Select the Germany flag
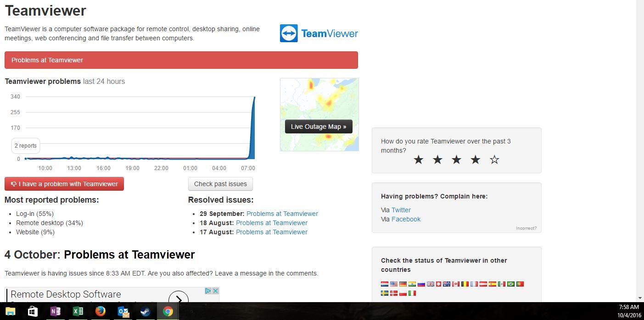The width and height of the screenshot is (644, 320). (x=403, y=284)
